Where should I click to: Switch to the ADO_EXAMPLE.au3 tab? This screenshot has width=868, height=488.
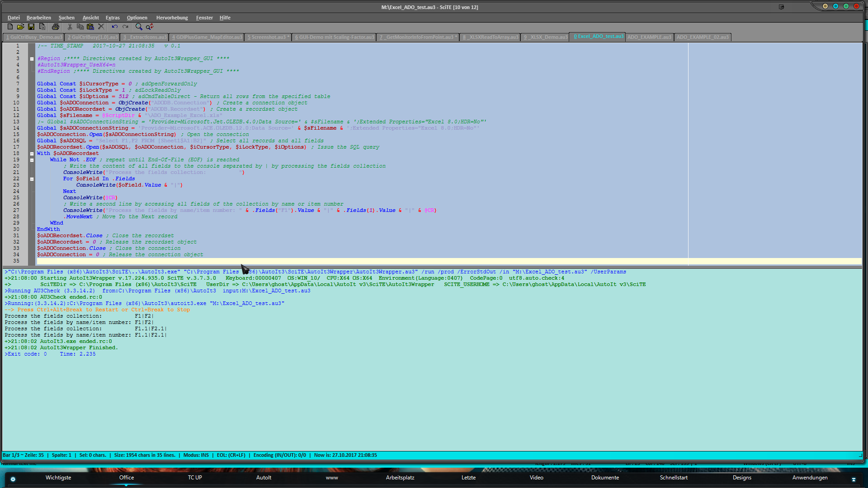pos(649,37)
